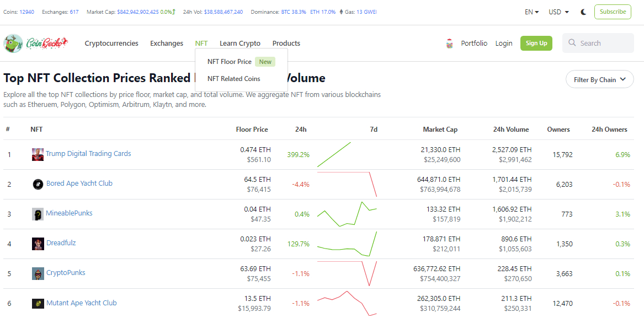Sort by the NFT column header
Image resolution: width=644 pixels, height=318 pixels.
click(36, 130)
